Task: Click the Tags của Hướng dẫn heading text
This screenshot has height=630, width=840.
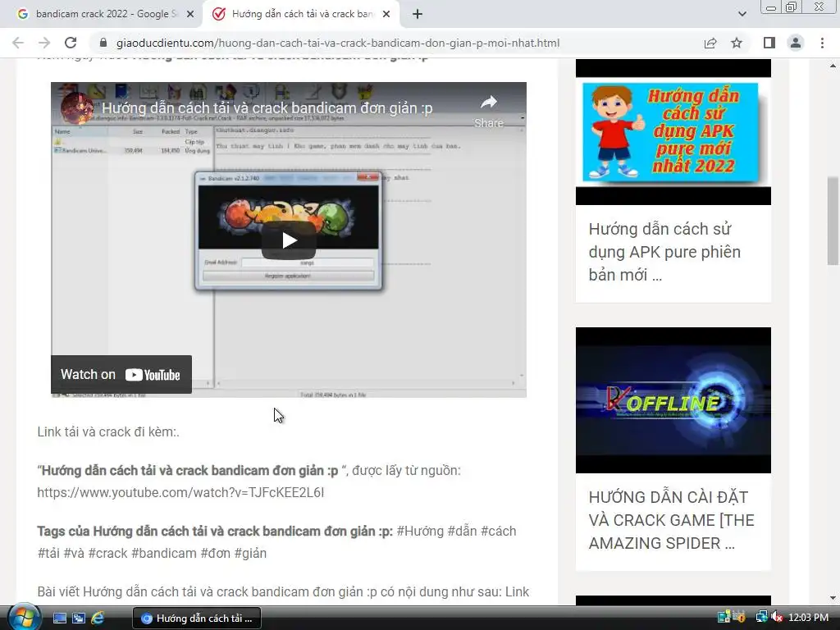Action: click(215, 532)
